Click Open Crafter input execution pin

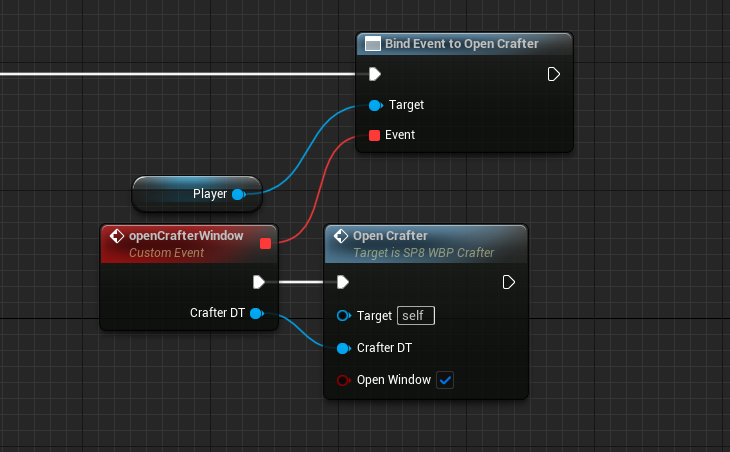pos(343,282)
